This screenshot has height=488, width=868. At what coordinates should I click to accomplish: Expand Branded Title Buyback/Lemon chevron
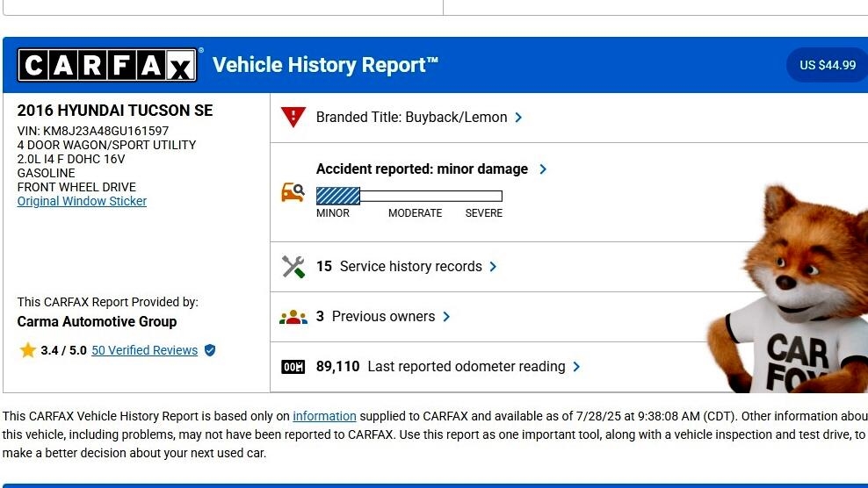(x=518, y=118)
